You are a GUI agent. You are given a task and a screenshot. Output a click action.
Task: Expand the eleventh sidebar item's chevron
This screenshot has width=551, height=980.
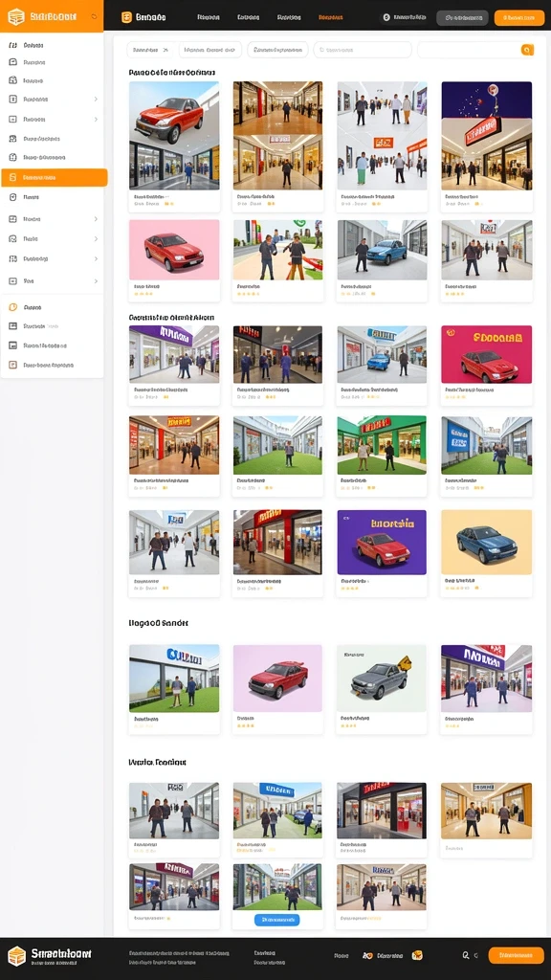[x=96, y=238]
